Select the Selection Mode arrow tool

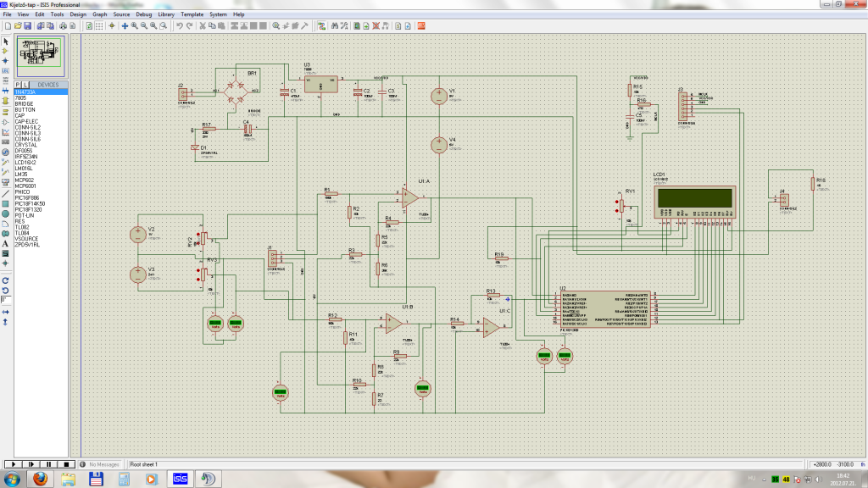[6, 41]
